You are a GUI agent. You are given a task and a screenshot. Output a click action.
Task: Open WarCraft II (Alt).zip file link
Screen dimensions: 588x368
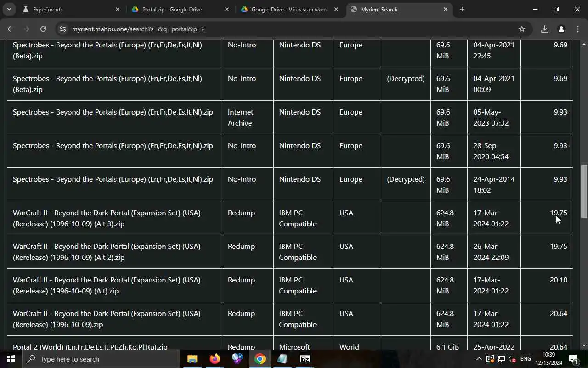coord(107,285)
